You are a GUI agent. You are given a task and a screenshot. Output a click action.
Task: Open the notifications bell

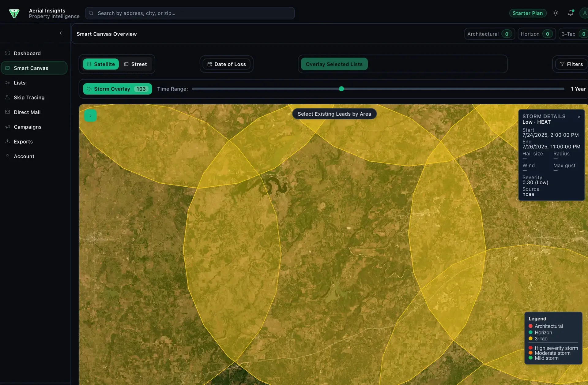click(x=570, y=13)
